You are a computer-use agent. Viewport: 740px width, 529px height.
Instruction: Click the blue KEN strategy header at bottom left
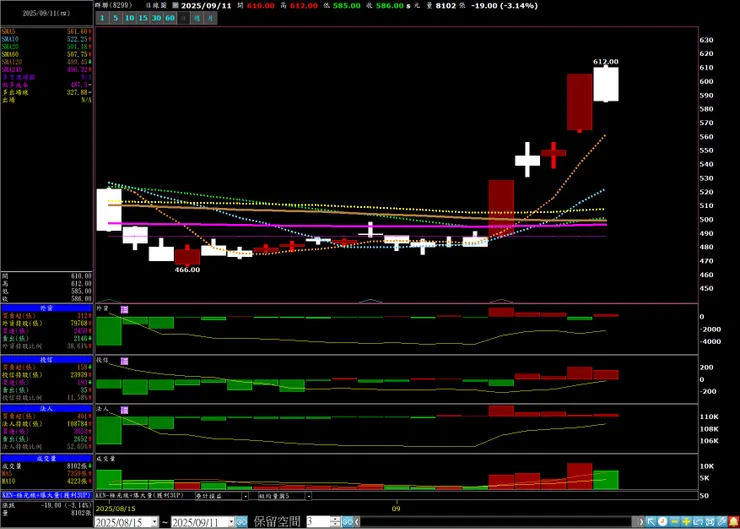pyautogui.click(x=46, y=495)
